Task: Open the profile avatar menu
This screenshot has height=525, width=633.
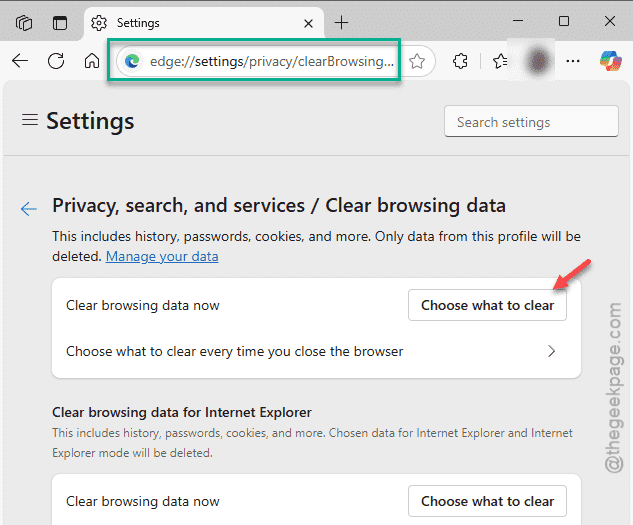Action: click(x=538, y=61)
